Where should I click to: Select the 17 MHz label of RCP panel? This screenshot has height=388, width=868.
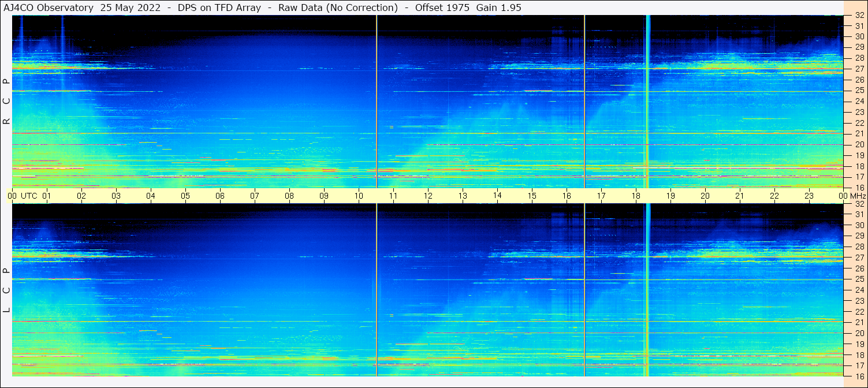click(859, 177)
